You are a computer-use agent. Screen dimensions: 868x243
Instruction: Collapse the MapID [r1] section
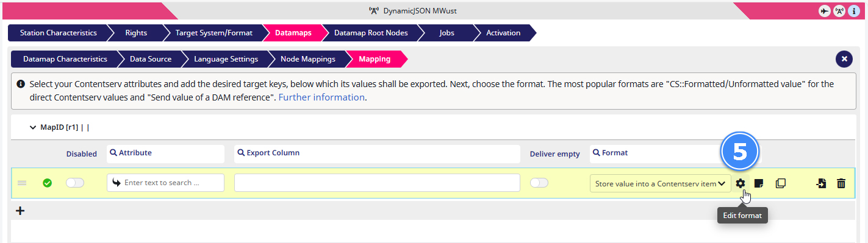tap(33, 128)
